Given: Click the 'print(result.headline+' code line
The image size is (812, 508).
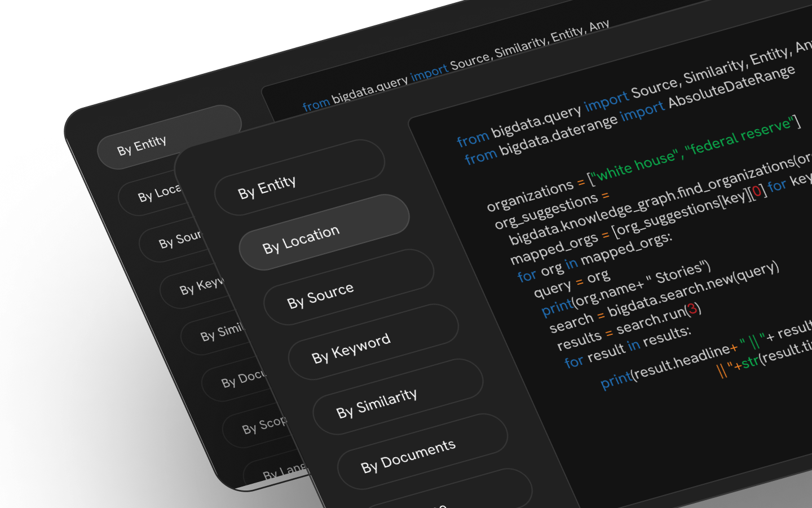Looking at the screenshot, I should coord(706,355).
